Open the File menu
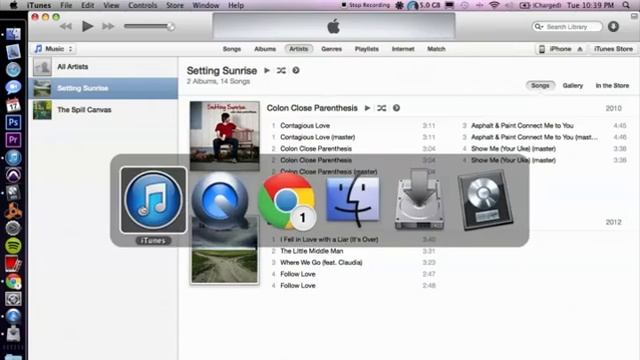Screen dimensions: 640x360 pos(66,5)
